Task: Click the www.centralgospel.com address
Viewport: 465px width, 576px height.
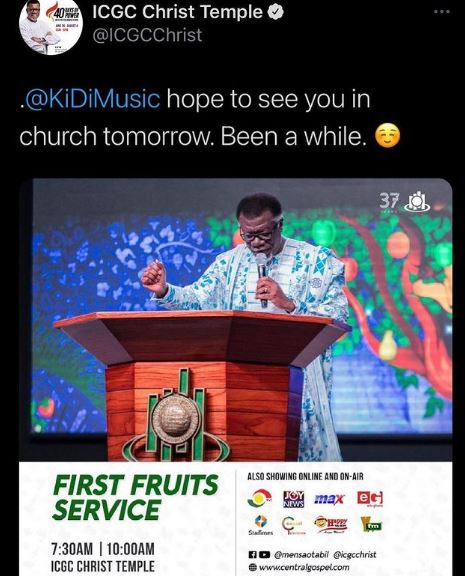Action: point(304,567)
